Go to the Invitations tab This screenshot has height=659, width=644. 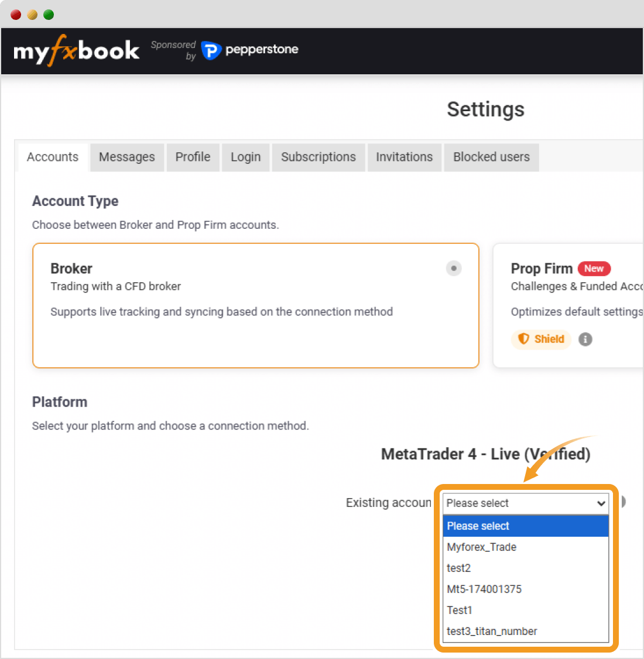coord(405,157)
